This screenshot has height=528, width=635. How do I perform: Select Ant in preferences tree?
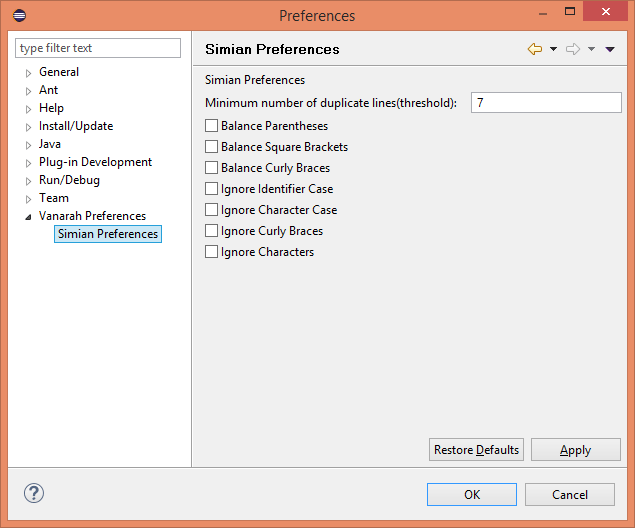click(x=48, y=90)
